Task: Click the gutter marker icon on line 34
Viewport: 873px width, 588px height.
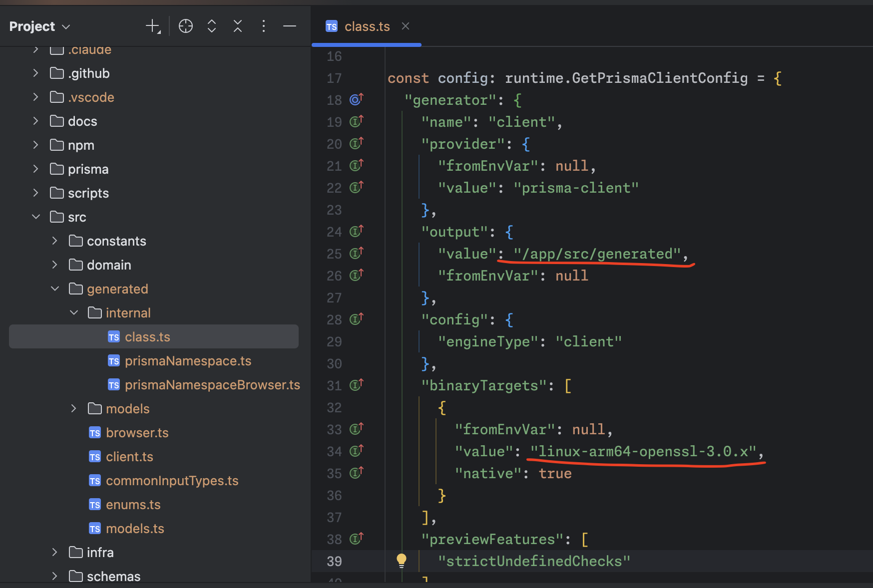Action: 356,451
